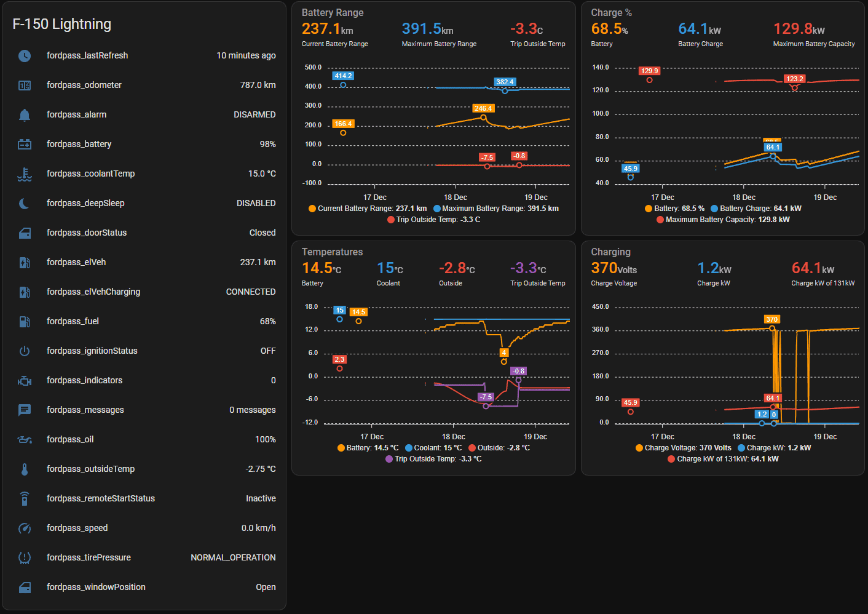Toggle Charge kW 1.2 kW legend

click(775, 448)
